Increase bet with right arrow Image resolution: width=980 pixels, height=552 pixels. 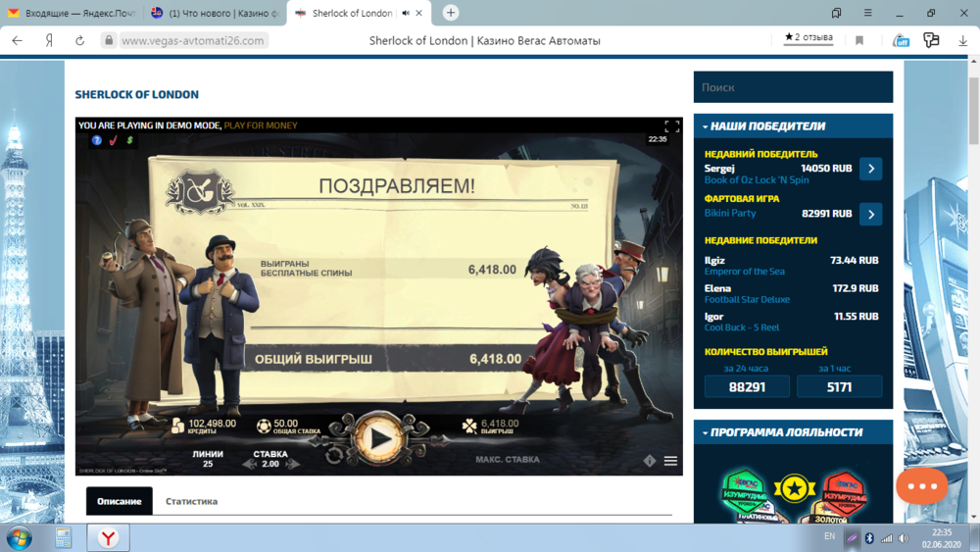(x=292, y=464)
